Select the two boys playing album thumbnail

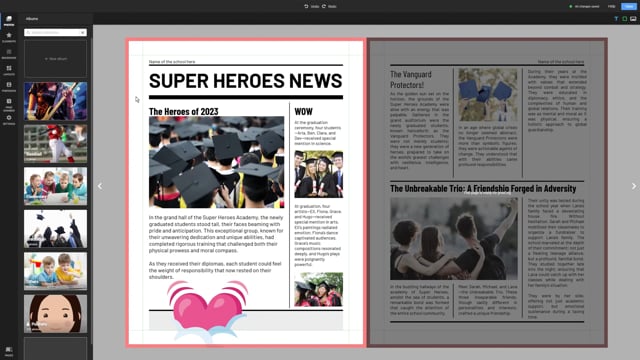[56, 271]
